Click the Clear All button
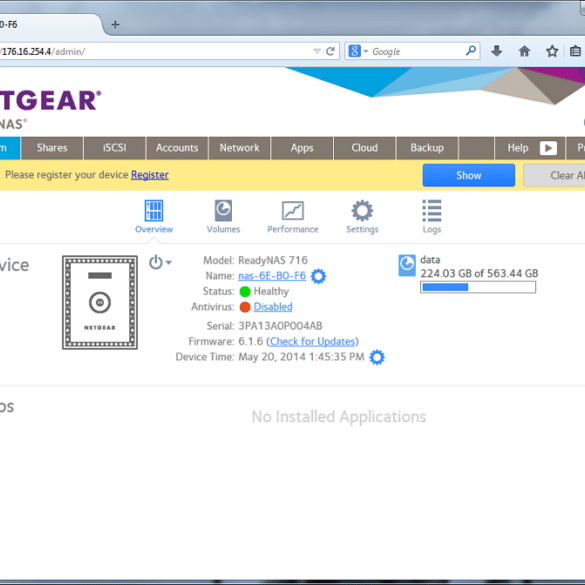Image resolution: width=585 pixels, height=585 pixels. (x=554, y=175)
